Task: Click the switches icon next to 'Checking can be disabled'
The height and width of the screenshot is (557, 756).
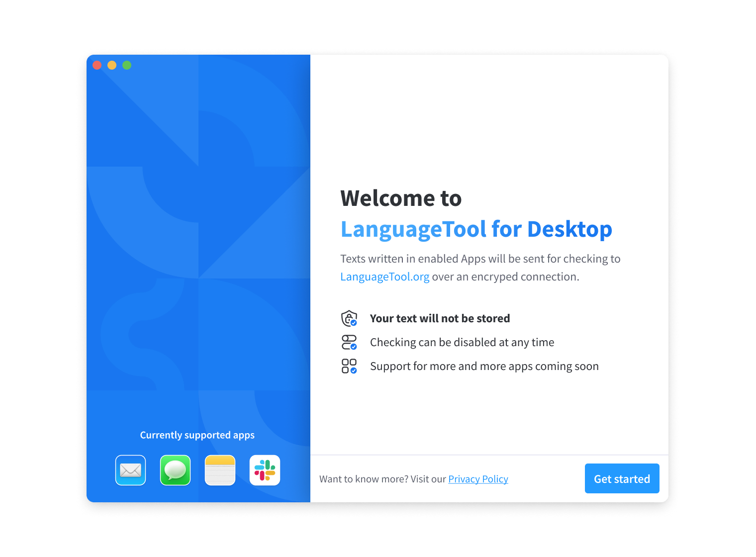Action: (x=349, y=342)
